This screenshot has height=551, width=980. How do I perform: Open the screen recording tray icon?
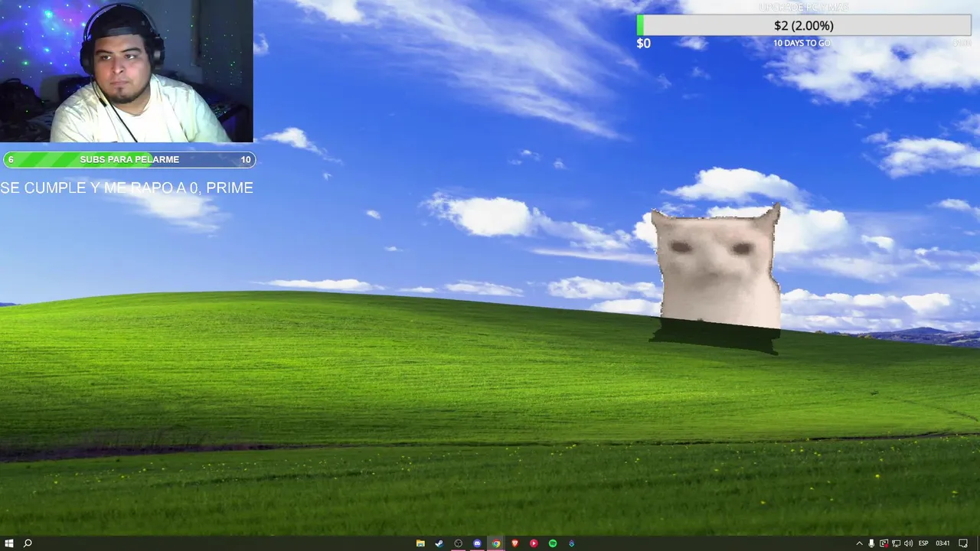(884, 543)
